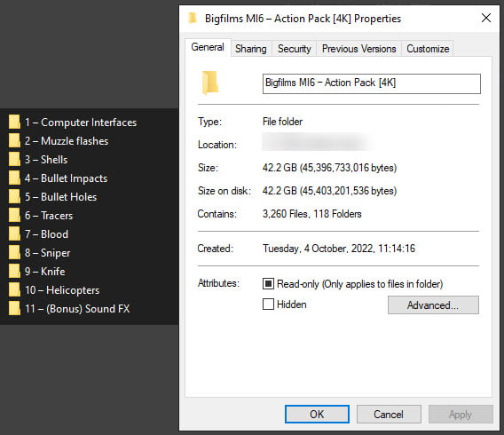Select the (Bonus) Sound FX folder
Screen dimensions: 504x435
[x=69, y=309]
